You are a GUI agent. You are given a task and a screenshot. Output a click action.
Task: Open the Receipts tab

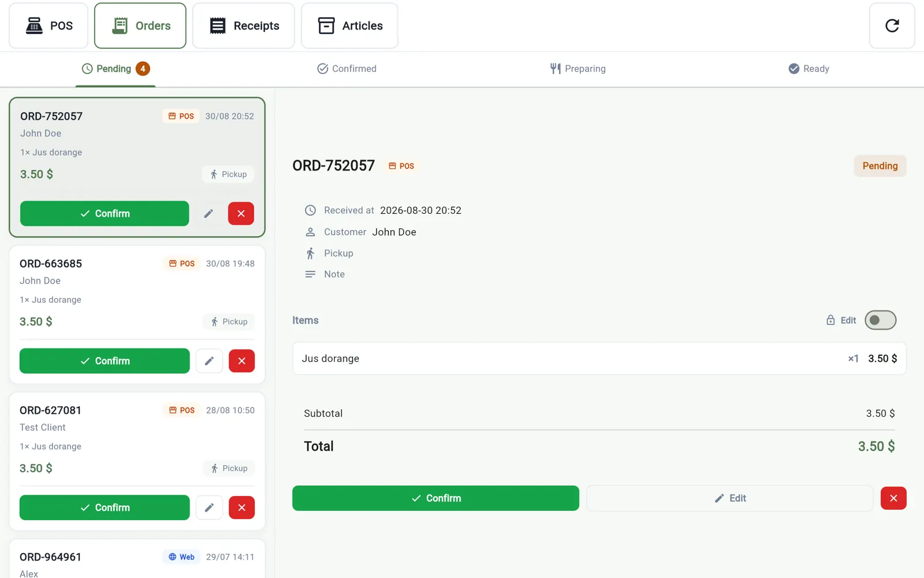[x=244, y=25]
